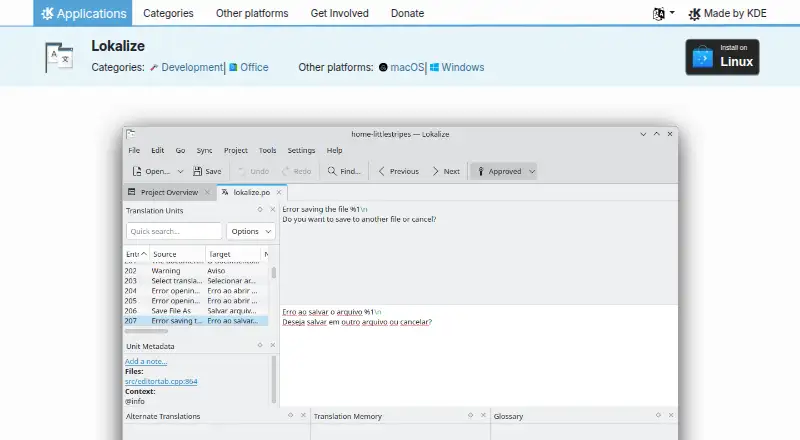Image resolution: width=800 pixels, height=440 pixels.
Task: Open the Settings menu
Action: 301,150
